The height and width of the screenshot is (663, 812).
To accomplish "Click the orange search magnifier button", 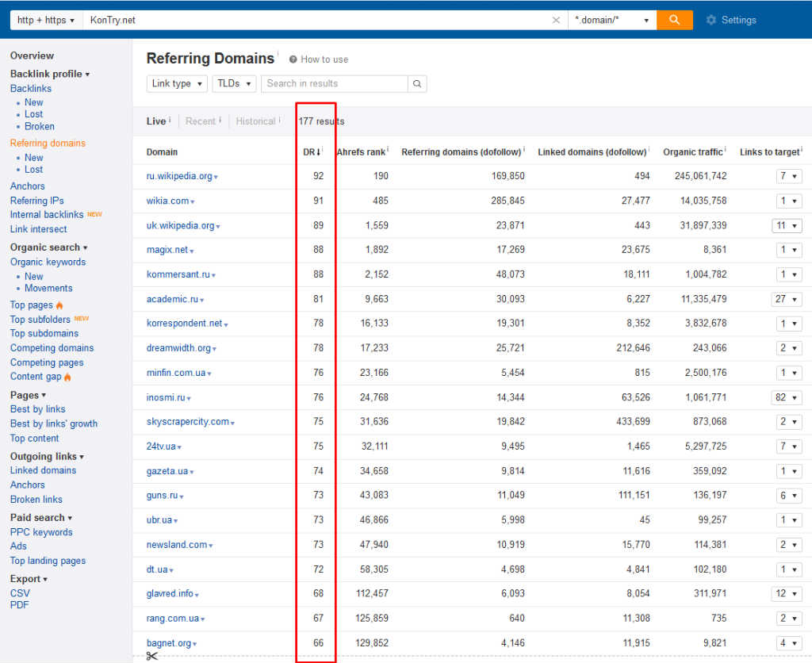I will (674, 20).
